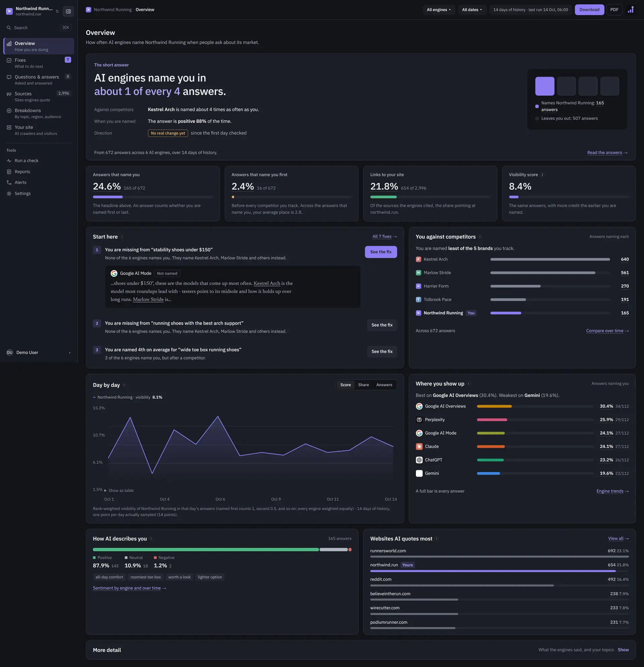Switch chart to Answers view
This screenshot has width=644, height=667.
pos(384,385)
